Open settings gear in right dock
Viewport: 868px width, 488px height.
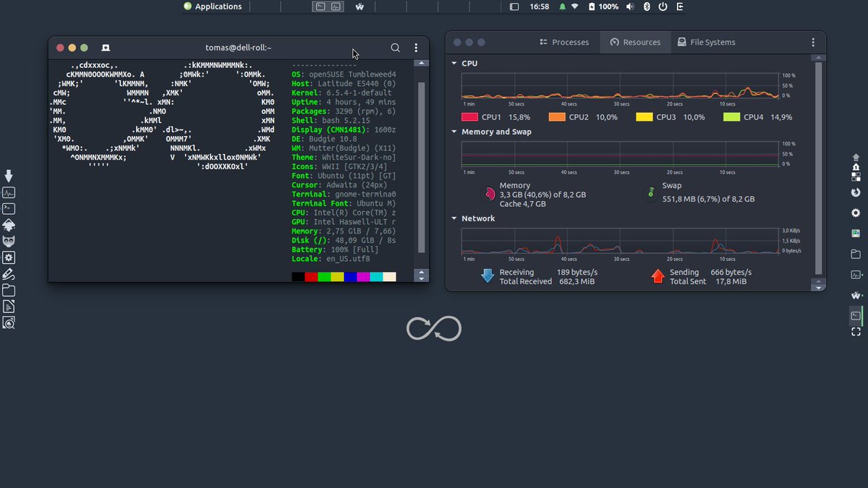[x=856, y=213]
